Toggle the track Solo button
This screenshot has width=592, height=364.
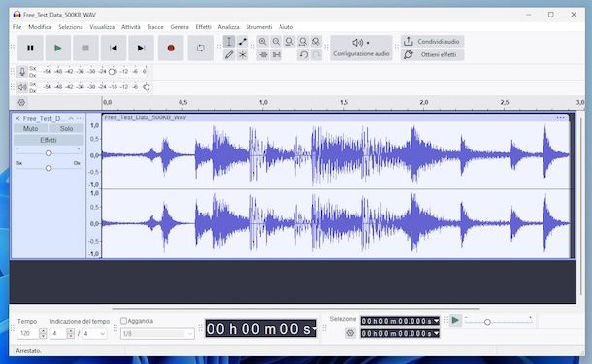point(66,129)
